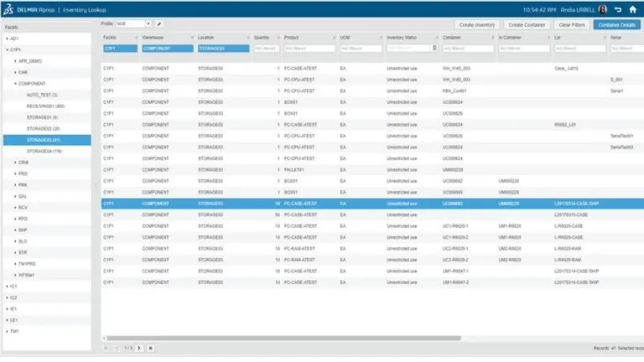Viewport: 644px width, 362px height.
Task: Expand the CRIB tree node
Action: coord(16,162)
